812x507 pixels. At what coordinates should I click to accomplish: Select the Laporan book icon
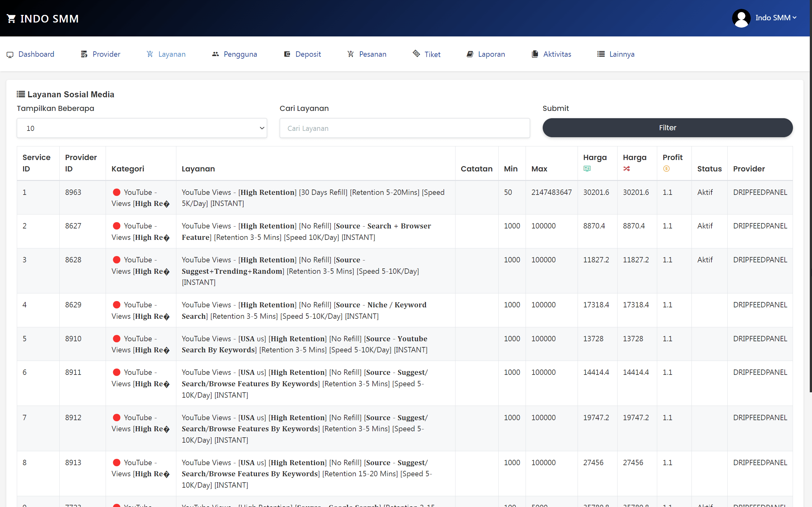coord(469,54)
